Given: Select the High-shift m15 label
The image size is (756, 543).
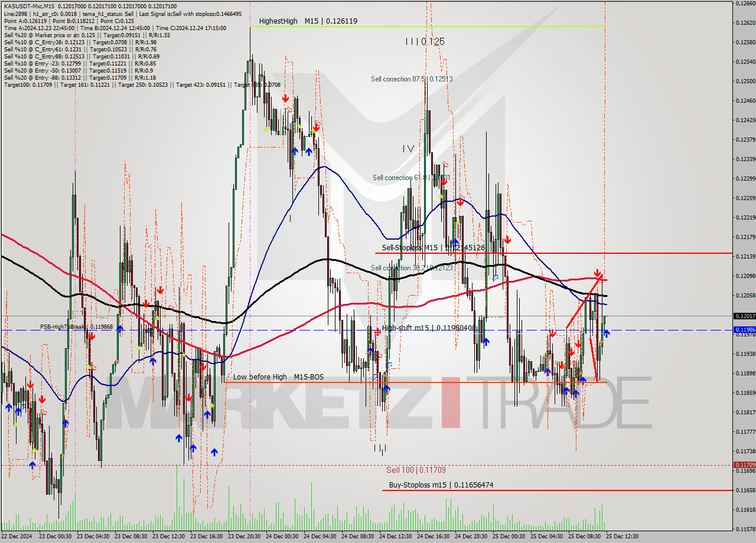Looking at the screenshot, I should click(x=428, y=328).
